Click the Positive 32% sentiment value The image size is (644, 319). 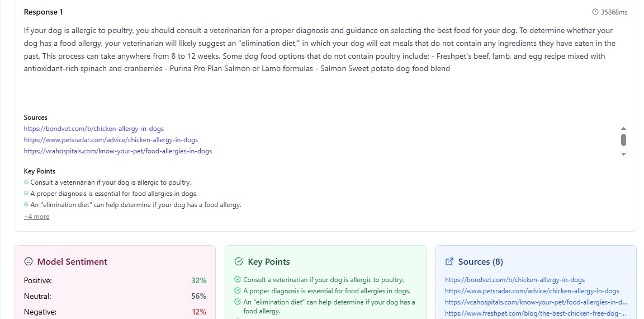pos(198,280)
